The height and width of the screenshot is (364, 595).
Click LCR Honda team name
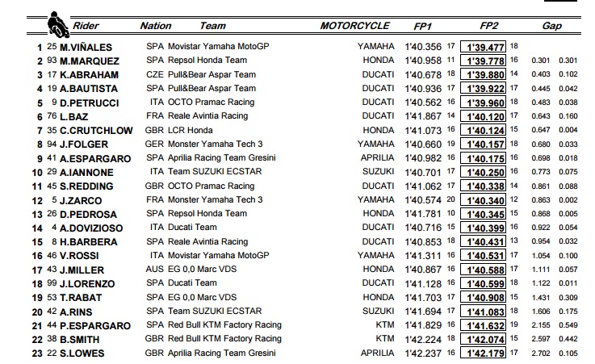190,130
